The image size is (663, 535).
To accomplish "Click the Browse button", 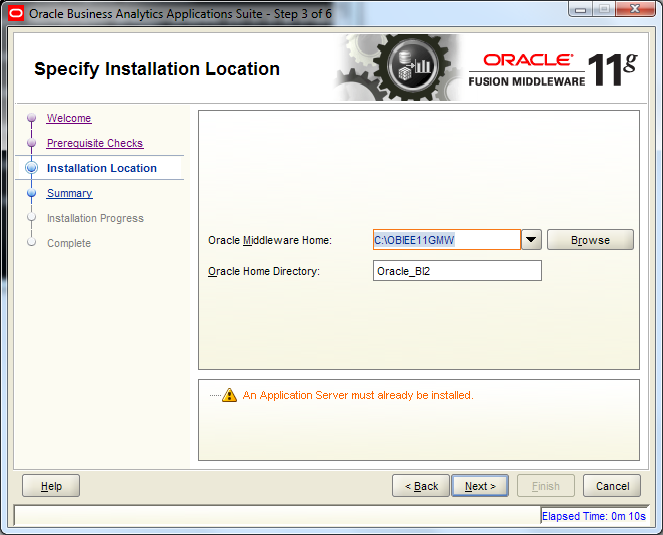I will coord(590,240).
